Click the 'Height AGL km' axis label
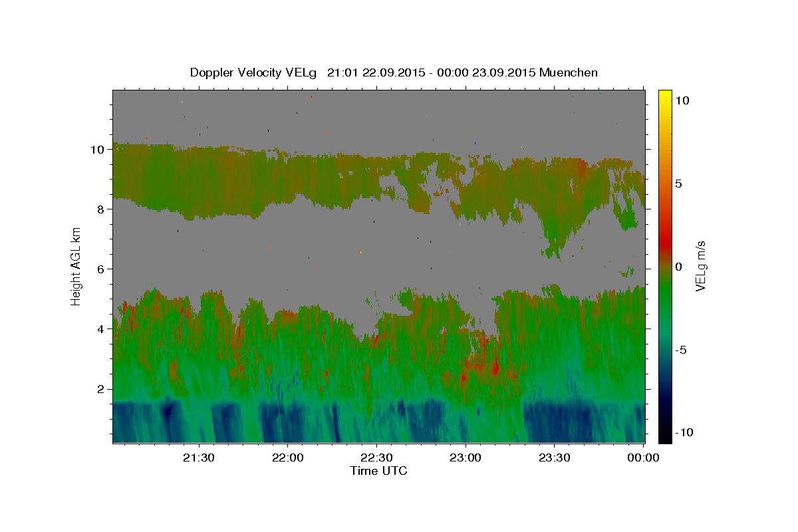This screenshot has height=532, width=798. tap(76, 267)
